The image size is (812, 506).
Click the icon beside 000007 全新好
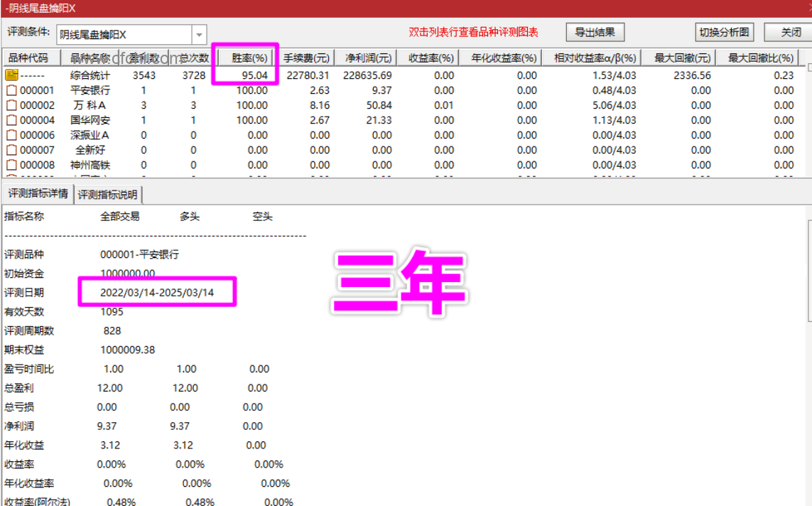(x=11, y=150)
